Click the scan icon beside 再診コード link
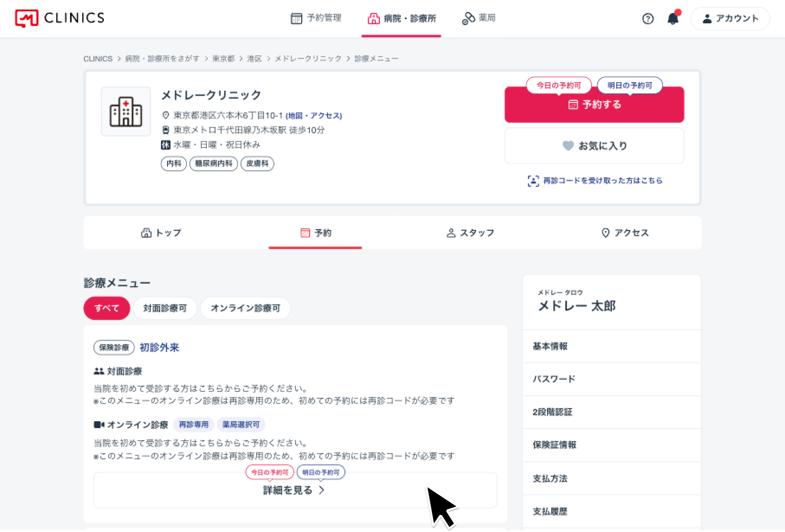The height and width of the screenshot is (532, 785). click(x=533, y=181)
